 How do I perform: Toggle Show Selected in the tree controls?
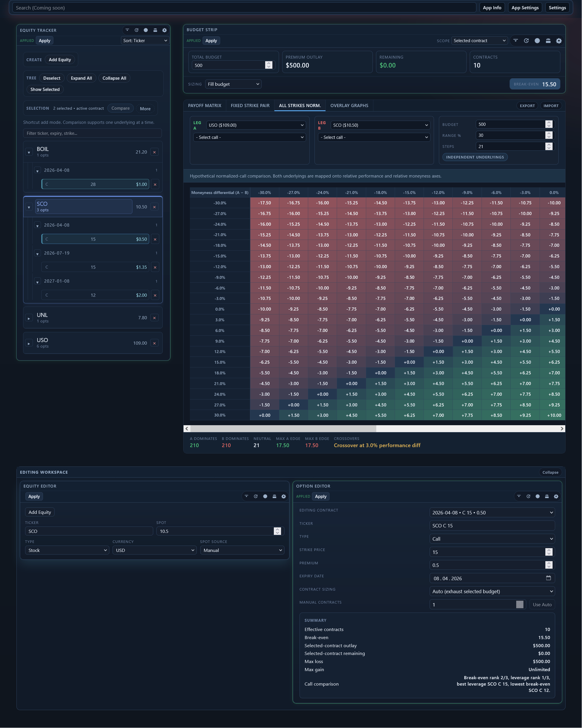45,89
